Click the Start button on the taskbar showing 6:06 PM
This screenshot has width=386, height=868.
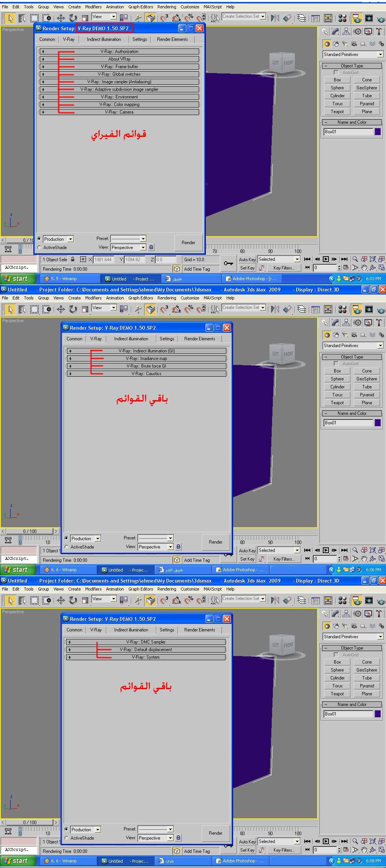18,570
